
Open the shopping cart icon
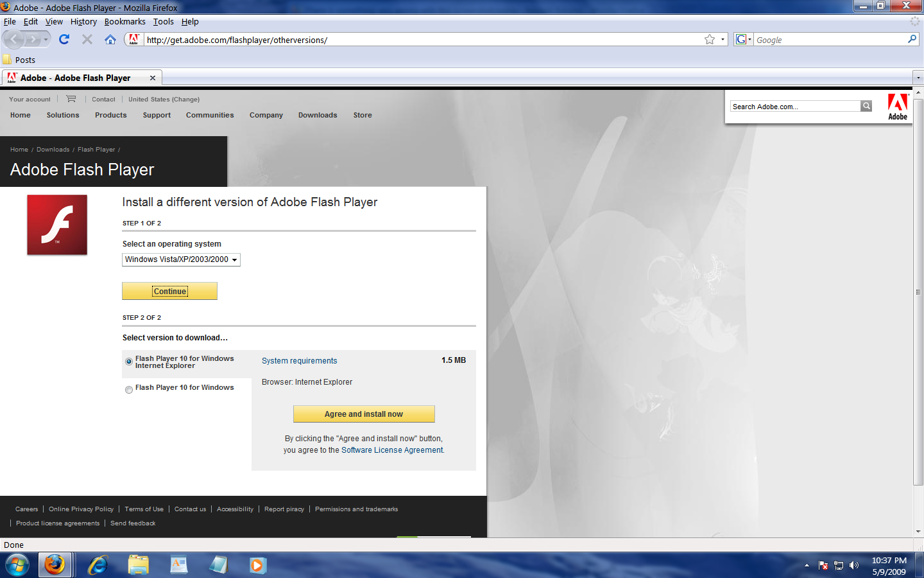click(x=71, y=99)
